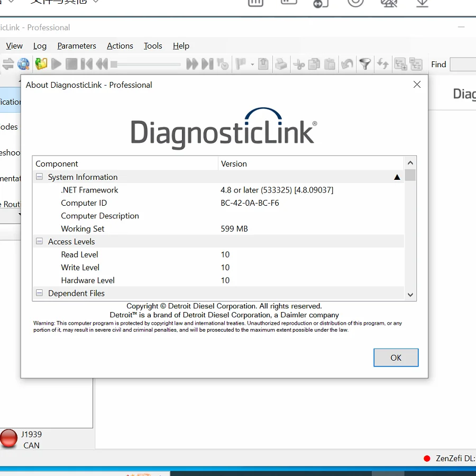Click the red J1939 CAN status indicator
This screenshot has width=476, height=476.
[8, 438]
